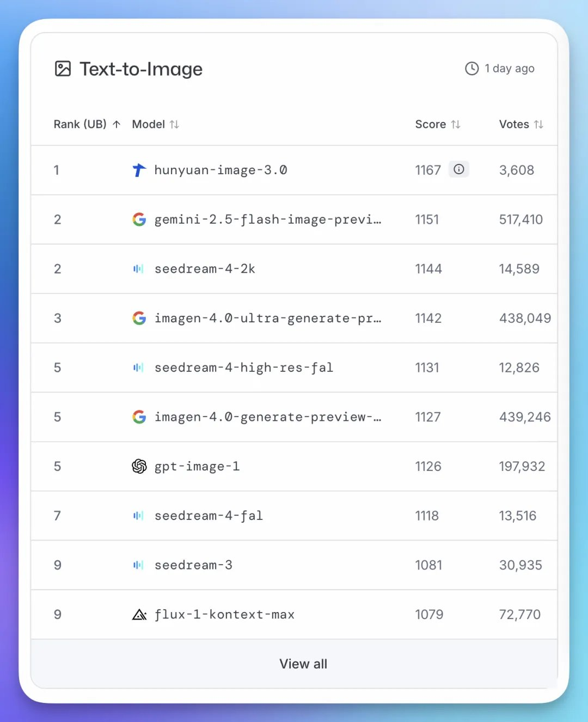Image resolution: width=588 pixels, height=722 pixels.
Task: Click the Hunyuan logo icon
Action: pyautogui.click(x=139, y=170)
